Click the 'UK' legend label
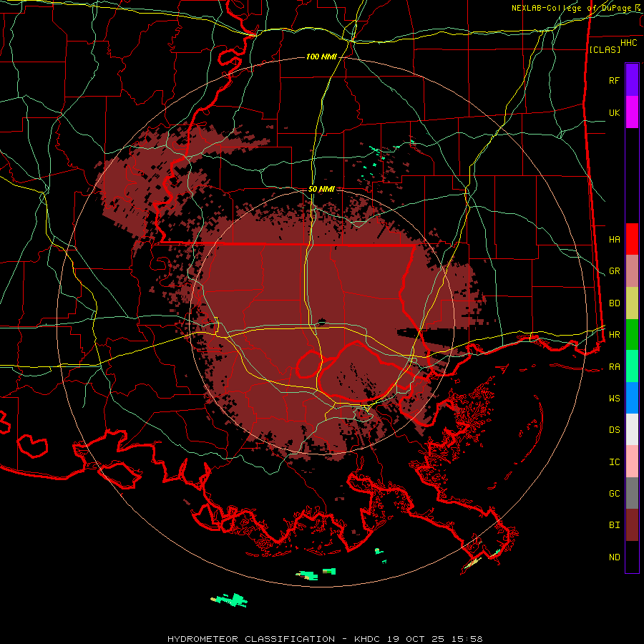Screen dimensions: 644x644 [614, 112]
